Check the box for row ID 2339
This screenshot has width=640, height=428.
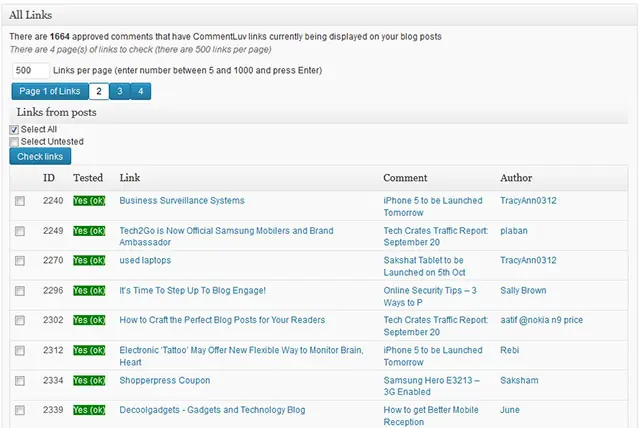(x=20, y=410)
